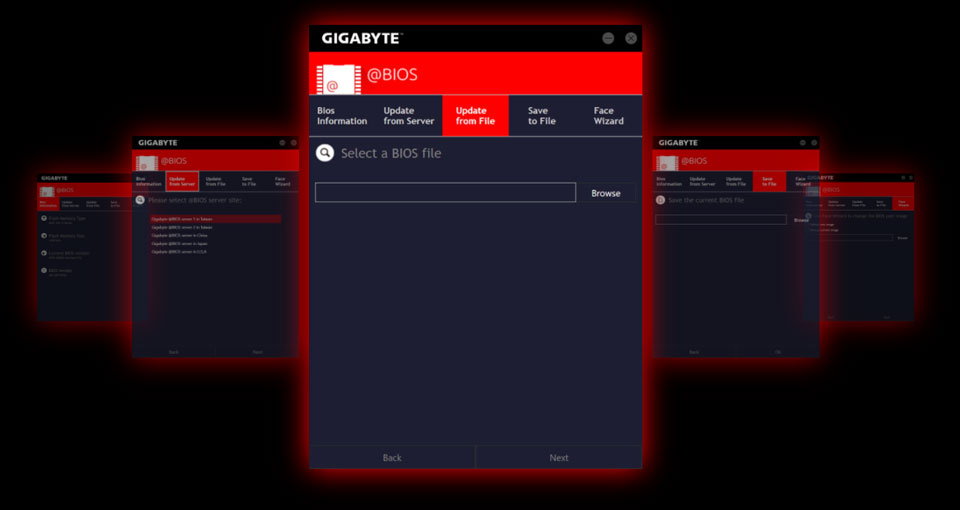Select the highlighted Update from File tab

point(475,116)
